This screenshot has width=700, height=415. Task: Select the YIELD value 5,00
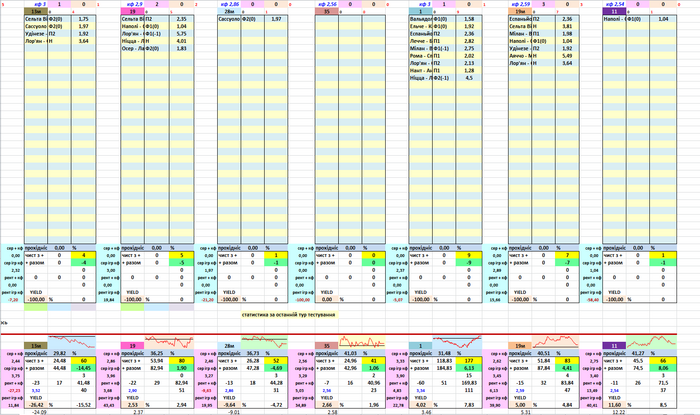tap(520, 405)
